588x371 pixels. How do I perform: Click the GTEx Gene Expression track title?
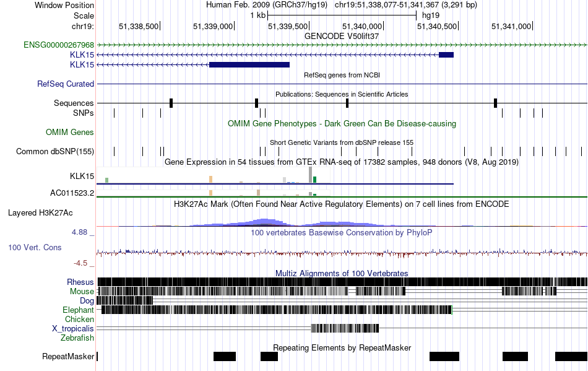coord(342,162)
